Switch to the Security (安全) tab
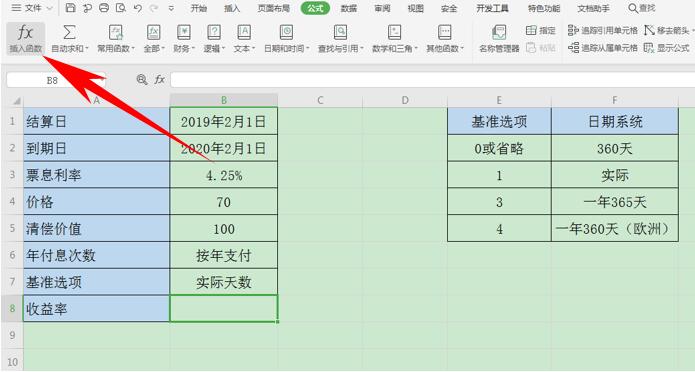Image resolution: width=695 pixels, height=372 pixels. [x=449, y=8]
